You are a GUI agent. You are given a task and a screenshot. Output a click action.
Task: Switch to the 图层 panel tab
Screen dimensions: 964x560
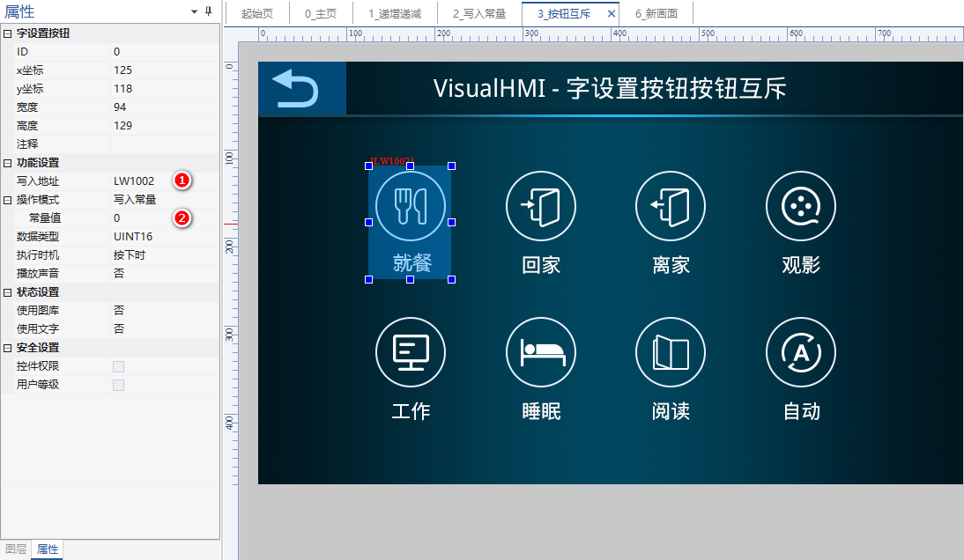[x=16, y=549]
